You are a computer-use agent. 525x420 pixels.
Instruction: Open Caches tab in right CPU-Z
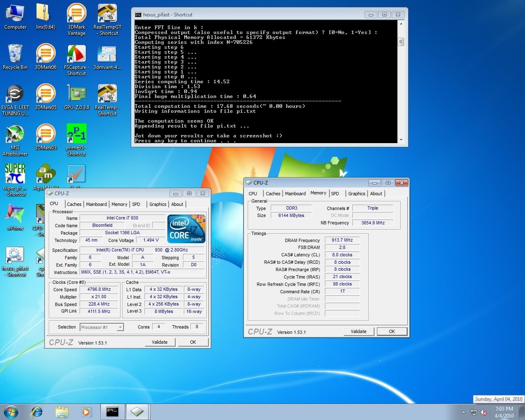273,194
